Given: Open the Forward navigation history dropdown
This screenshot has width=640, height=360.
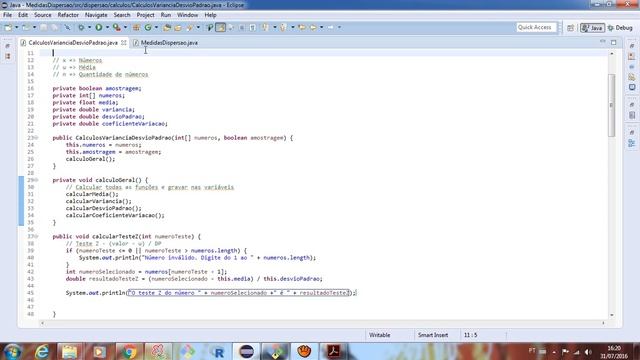Looking at the screenshot, I should tap(339, 27).
